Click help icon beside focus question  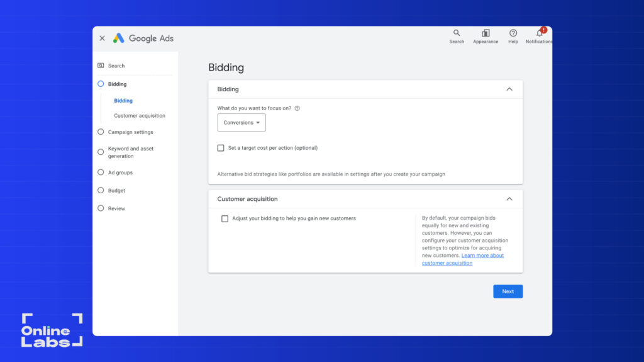[x=297, y=108]
